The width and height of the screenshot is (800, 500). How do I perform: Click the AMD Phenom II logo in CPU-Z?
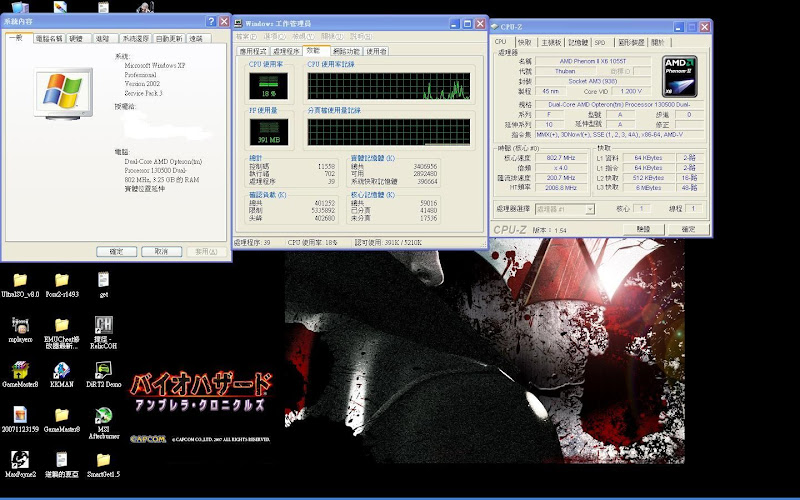pyautogui.click(x=680, y=77)
